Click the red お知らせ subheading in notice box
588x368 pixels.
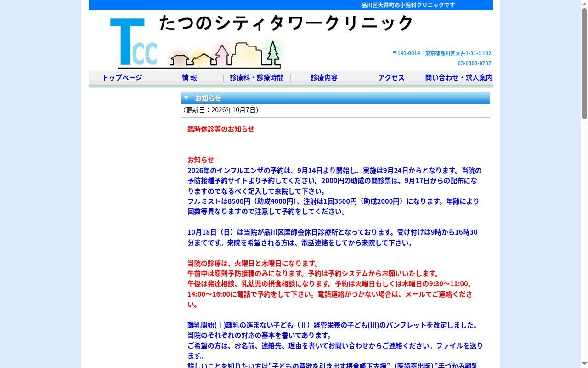click(x=201, y=160)
